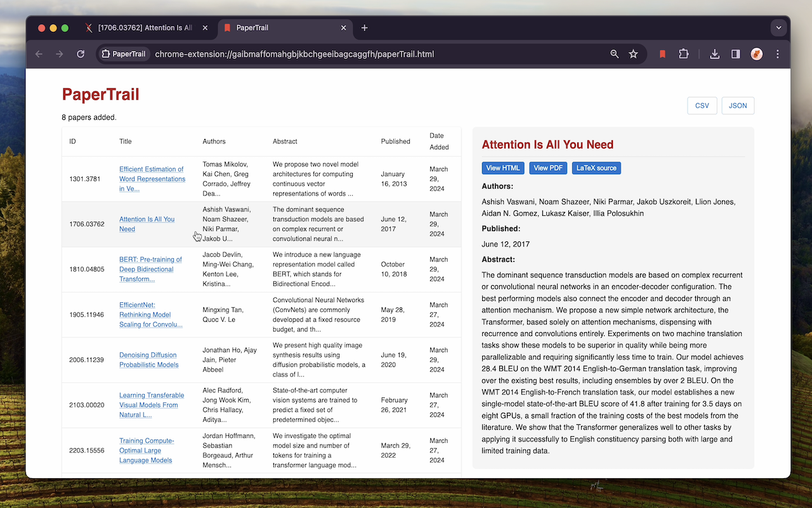Close the Attention Is All arXiv tab
This screenshot has width=812, height=508.
(x=205, y=28)
